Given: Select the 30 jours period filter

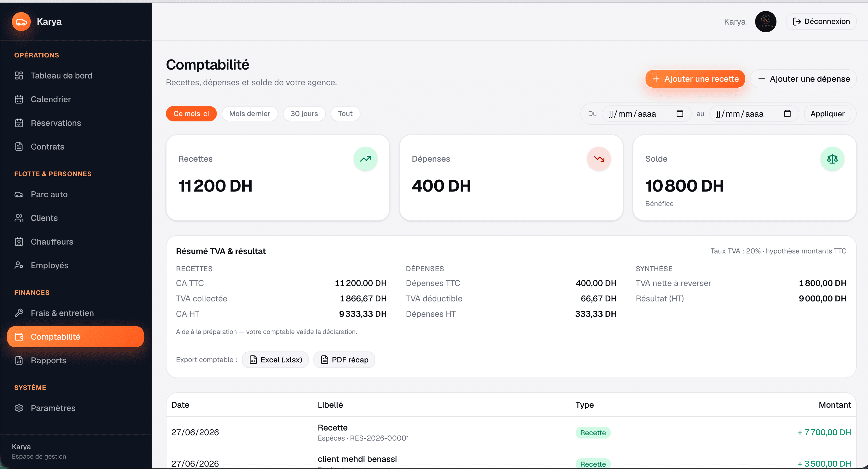Looking at the screenshot, I should click(304, 114).
